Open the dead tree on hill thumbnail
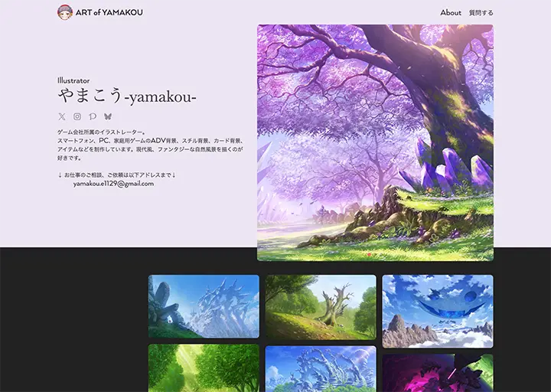The width and height of the screenshot is (551, 392). point(321,307)
